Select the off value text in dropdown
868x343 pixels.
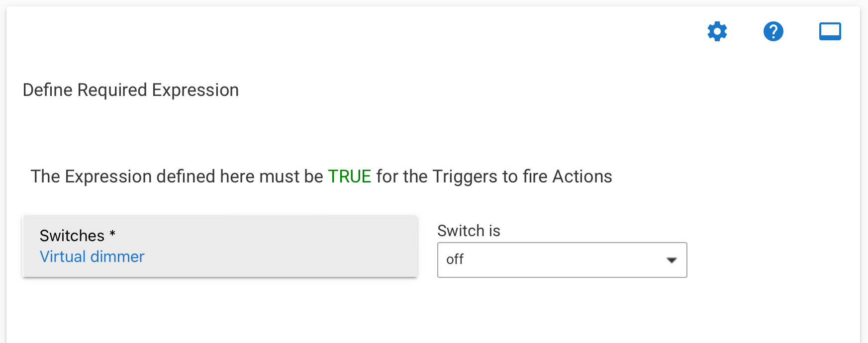click(455, 259)
